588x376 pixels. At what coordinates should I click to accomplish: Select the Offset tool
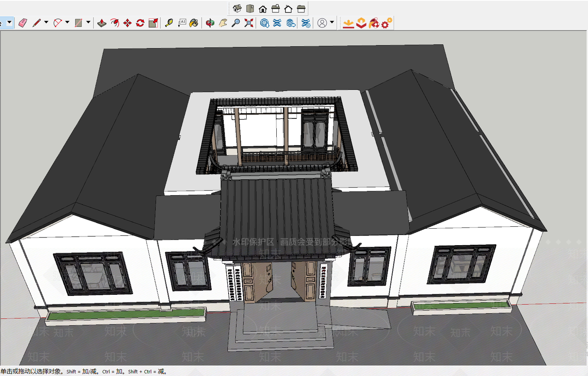115,23
